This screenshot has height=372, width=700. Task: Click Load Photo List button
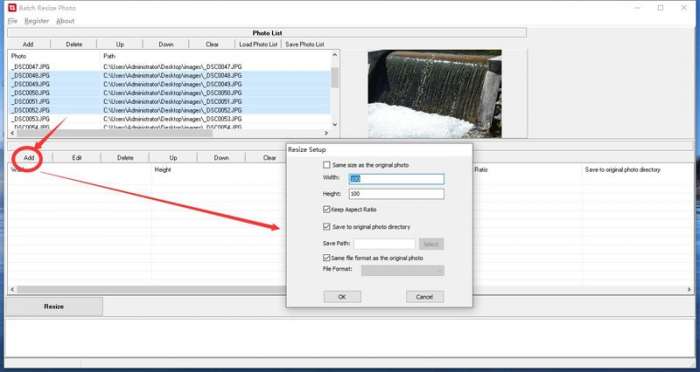pyautogui.click(x=258, y=44)
